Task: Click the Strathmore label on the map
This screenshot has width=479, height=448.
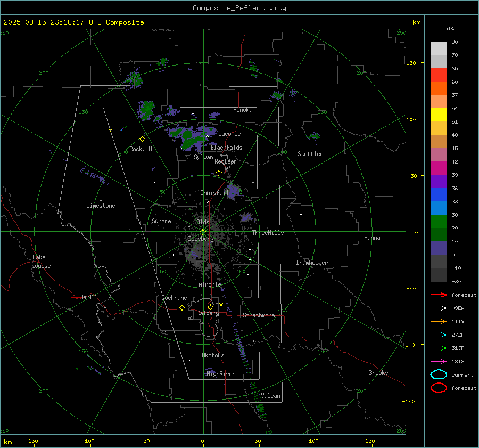Action: (259, 315)
